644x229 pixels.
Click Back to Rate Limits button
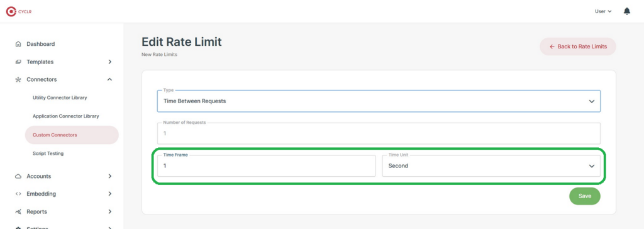(578, 47)
